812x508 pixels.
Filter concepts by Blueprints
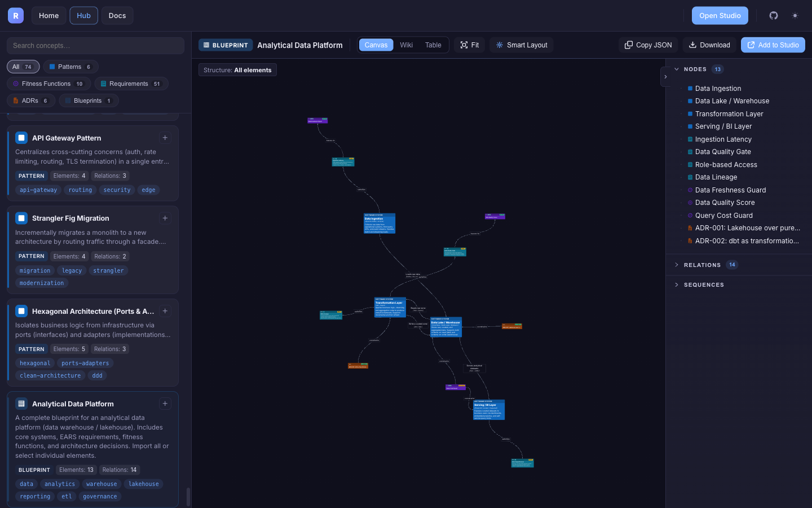(89, 100)
